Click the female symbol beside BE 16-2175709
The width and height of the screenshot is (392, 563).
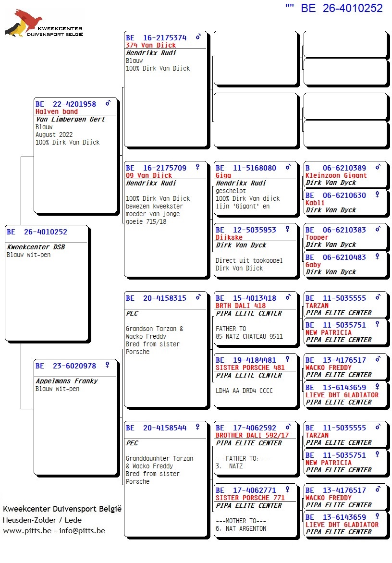[x=197, y=167]
